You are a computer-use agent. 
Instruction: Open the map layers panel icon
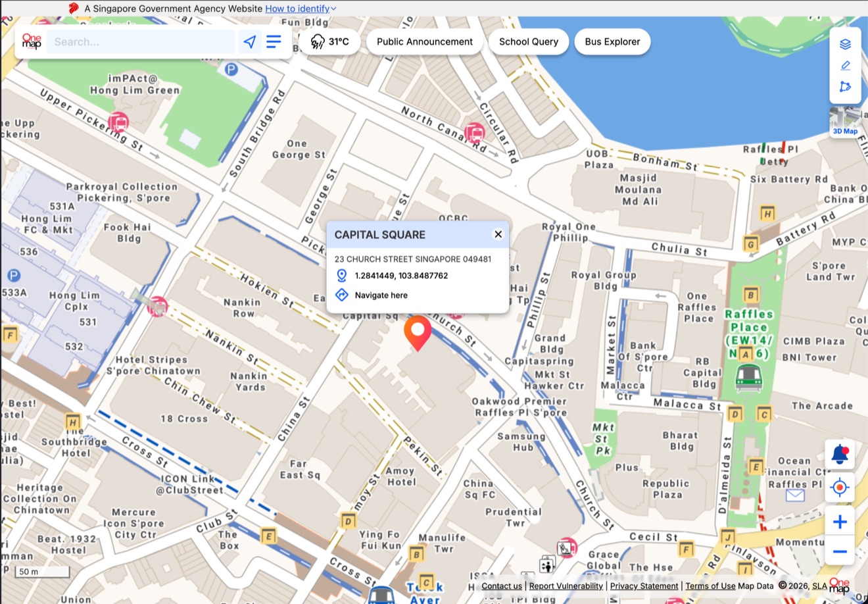tap(845, 44)
